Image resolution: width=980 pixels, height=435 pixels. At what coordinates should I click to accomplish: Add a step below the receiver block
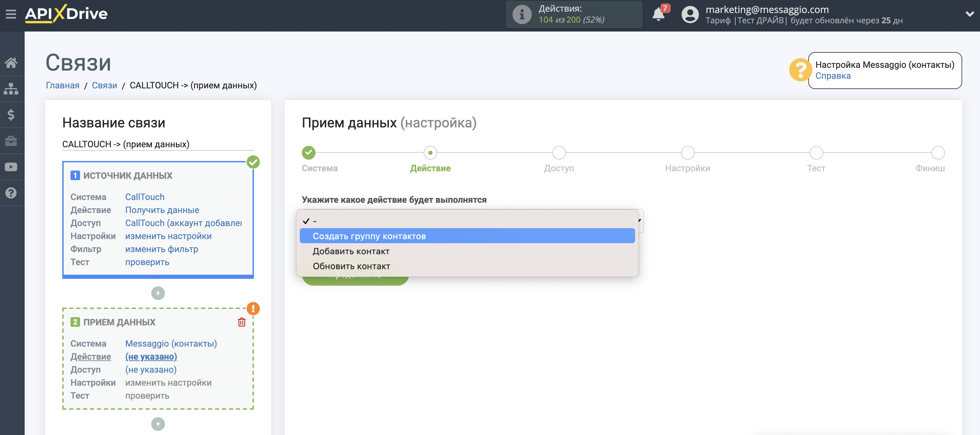[x=158, y=424]
